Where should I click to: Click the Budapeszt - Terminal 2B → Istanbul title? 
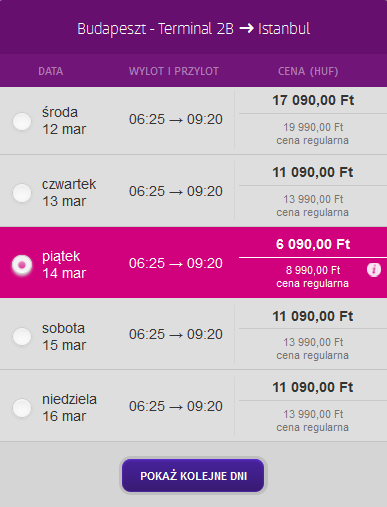[194, 29]
